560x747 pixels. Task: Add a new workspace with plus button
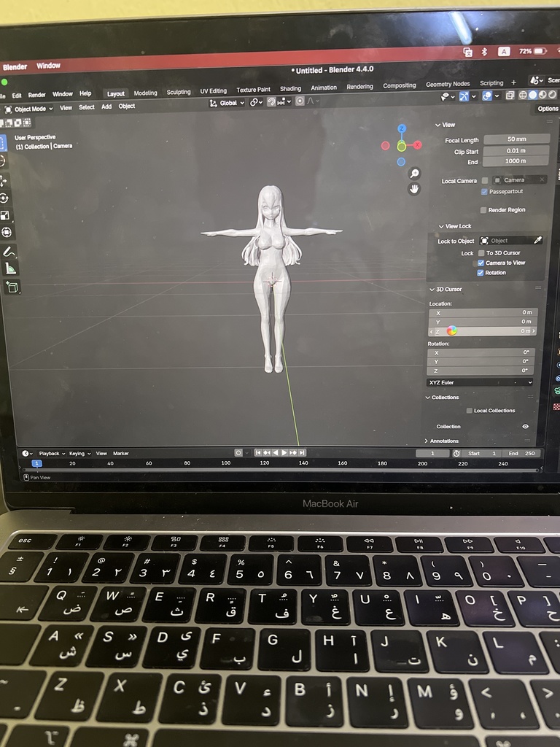tap(513, 82)
